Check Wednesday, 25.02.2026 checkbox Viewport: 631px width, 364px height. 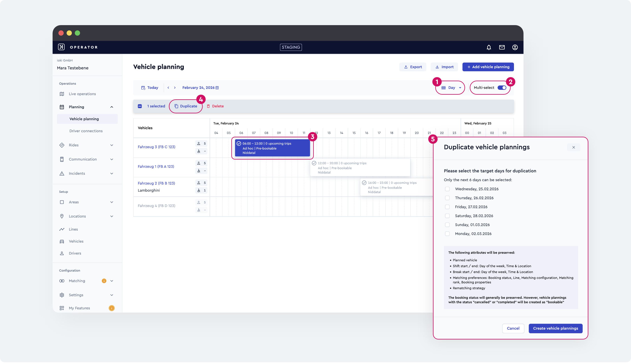[x=447, y=189]
